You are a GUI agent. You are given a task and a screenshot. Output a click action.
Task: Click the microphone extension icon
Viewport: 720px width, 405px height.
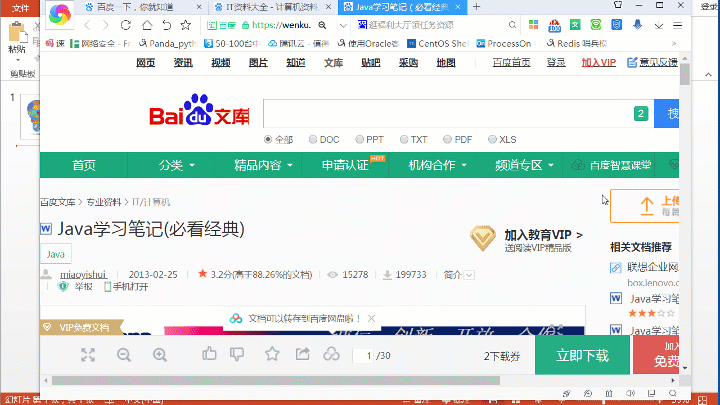(637, 25)
